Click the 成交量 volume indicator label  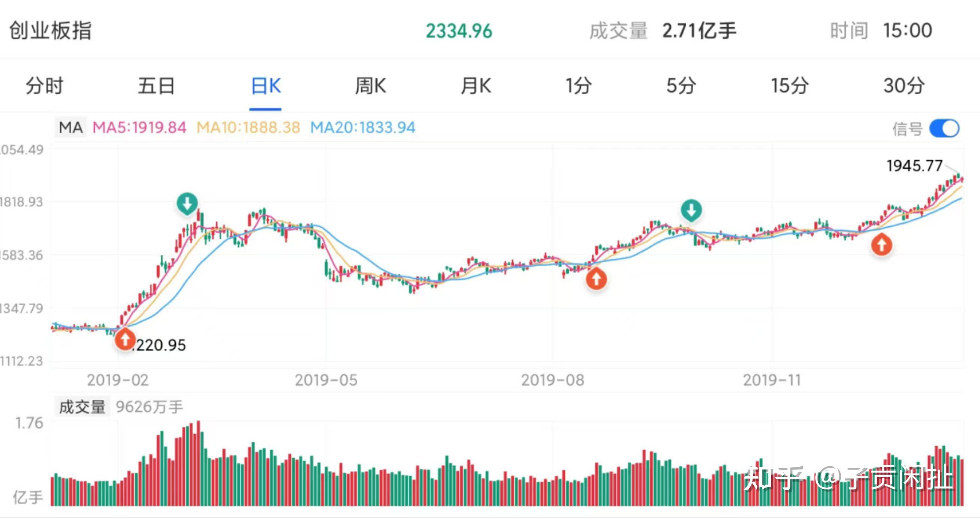coord(82,407)
